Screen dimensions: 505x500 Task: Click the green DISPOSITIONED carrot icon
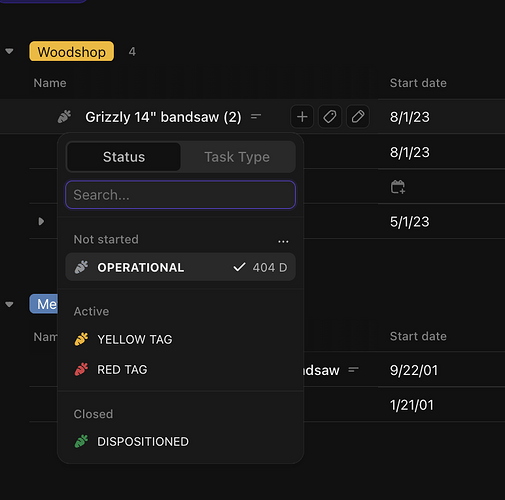pos(81,441)
